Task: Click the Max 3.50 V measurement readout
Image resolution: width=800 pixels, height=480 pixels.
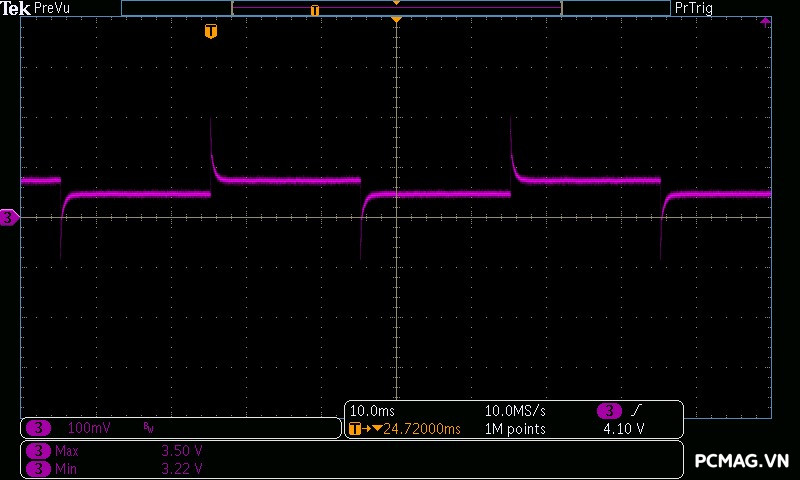Action: [182, 451]
